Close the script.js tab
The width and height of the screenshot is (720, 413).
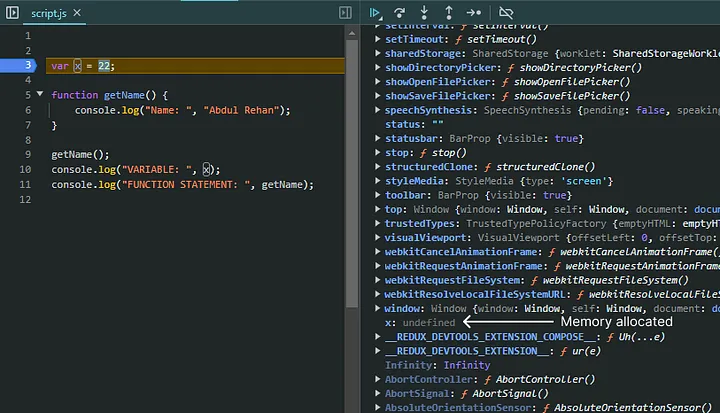point(77,13)
